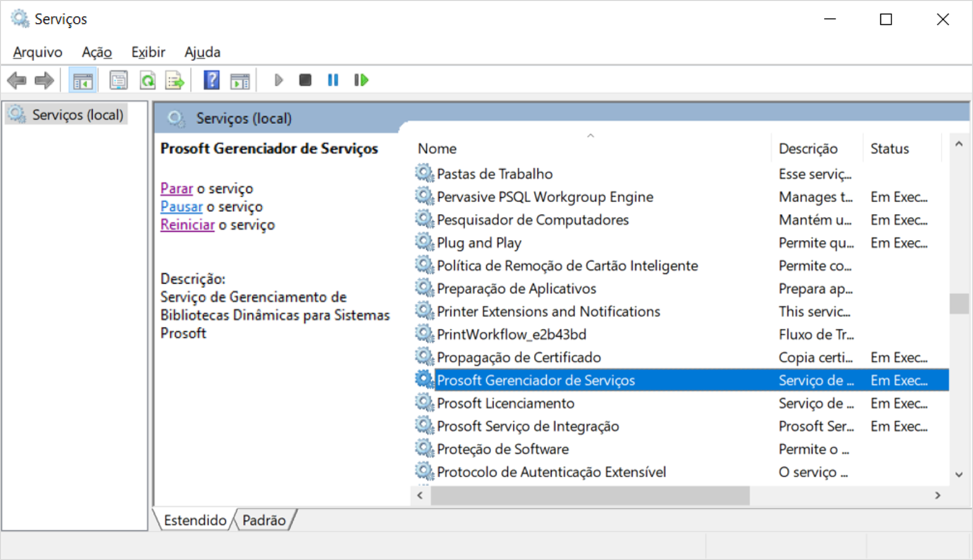The image size is (973, 560).
Task: Click the Refresh toolbar icon
Action: pos(147,80)
